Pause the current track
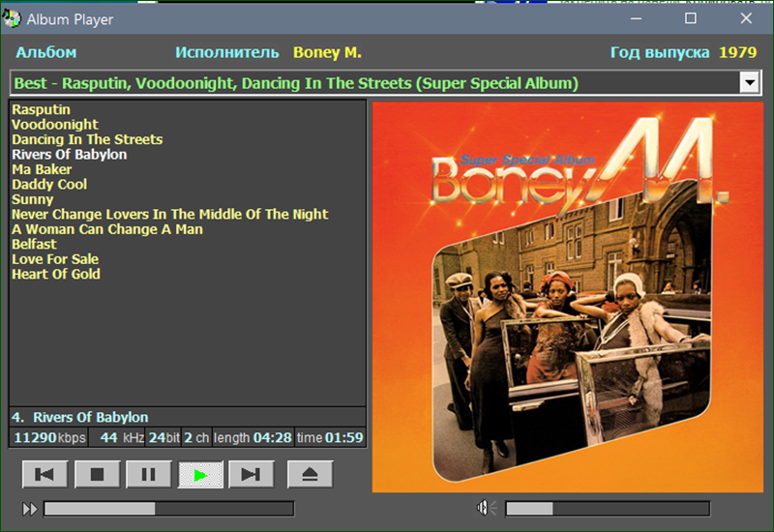The image size is (774, 532). tap(149, 474)
